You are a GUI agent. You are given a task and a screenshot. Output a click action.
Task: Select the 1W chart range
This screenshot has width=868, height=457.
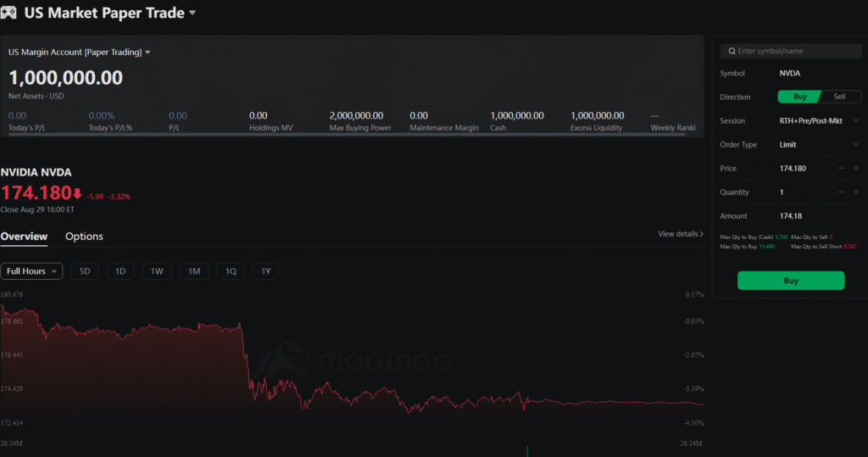coord(157,270)
